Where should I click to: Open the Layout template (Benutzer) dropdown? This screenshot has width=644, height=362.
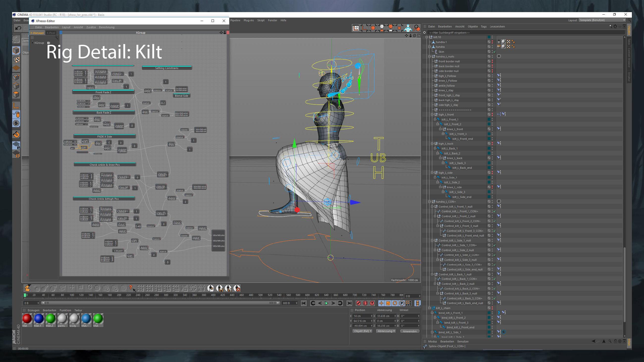pos(602,20)
